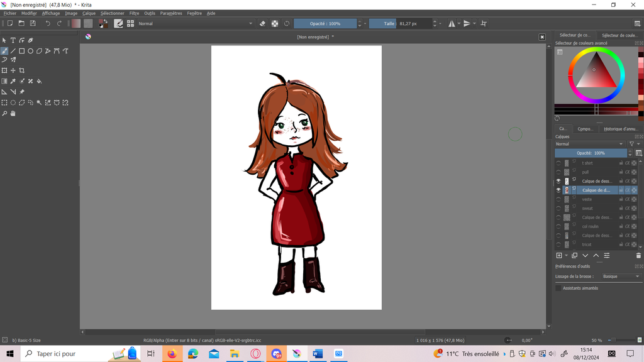This screenshot has width=644, height=362.
Task: Open the 'Lissage de la brosse' dropdown
Action: [620, 277]
